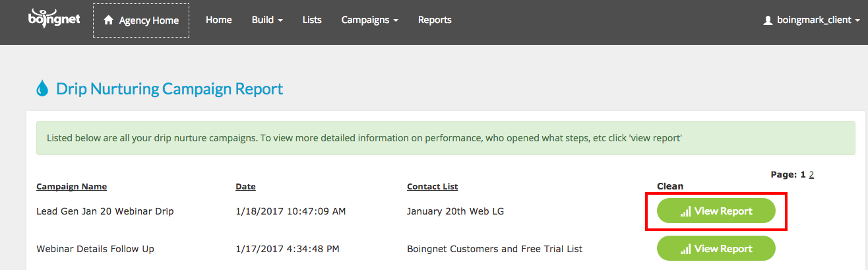Click the Agency Home button
This screenshot has width=868, height=270.
[141, 20]
